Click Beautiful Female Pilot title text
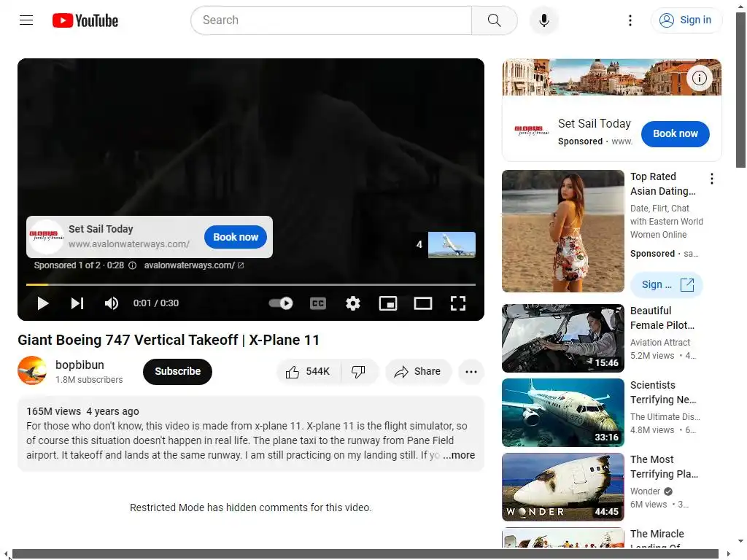 pos(662,318)
